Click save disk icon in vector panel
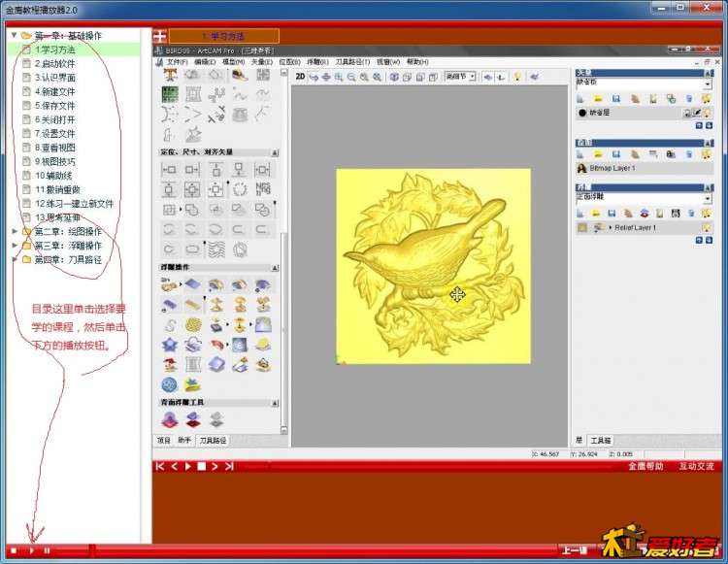 (x=616, y=98)
